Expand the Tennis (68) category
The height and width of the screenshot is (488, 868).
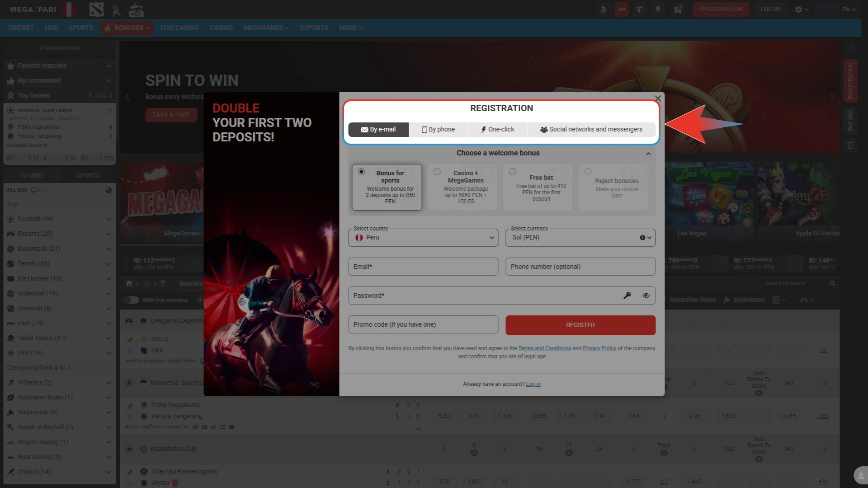[108, 264]
